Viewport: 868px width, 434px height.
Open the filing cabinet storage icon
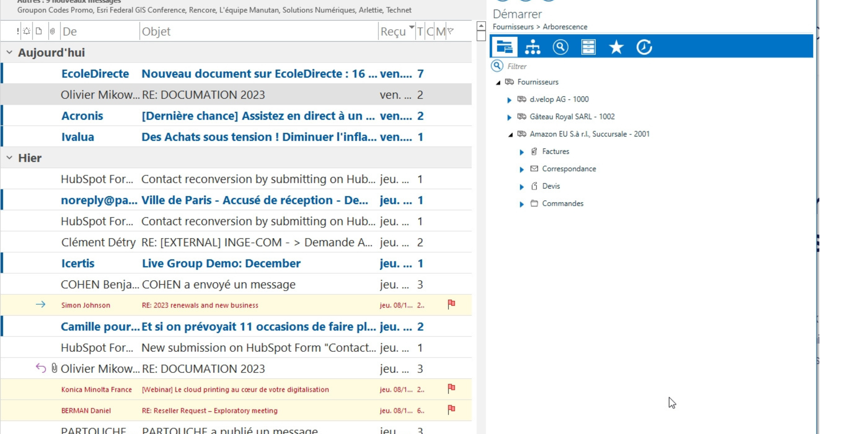(x=588, y=47)
